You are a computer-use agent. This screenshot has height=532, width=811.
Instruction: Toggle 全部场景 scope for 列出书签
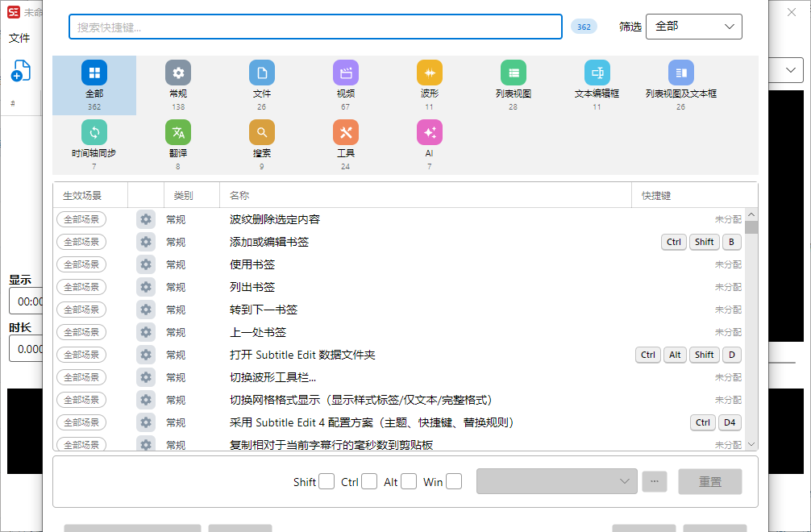[x=81, y=287]
